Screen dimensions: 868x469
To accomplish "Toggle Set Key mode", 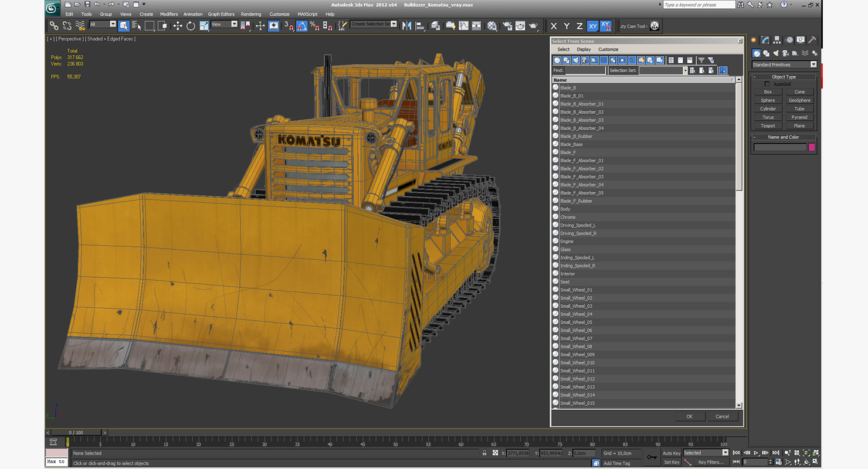I will (x=672, y=462).
